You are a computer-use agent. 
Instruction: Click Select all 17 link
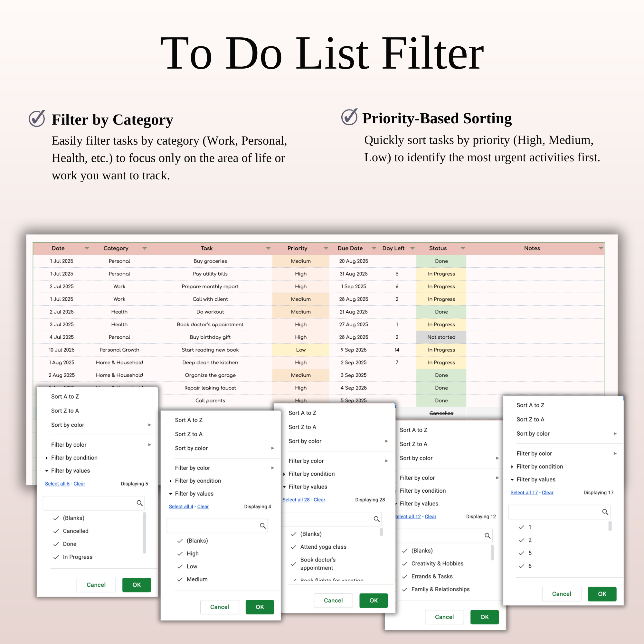tap(524, 493)
